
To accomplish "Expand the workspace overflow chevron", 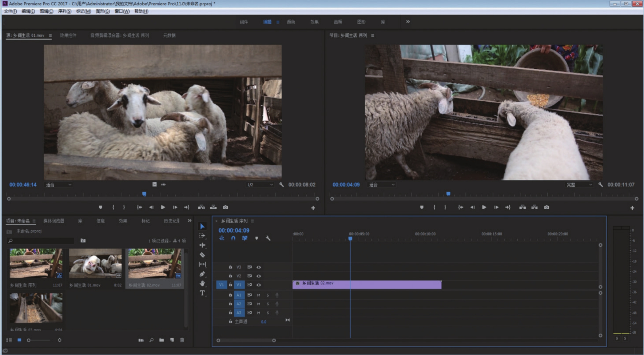I will click(408, 22).
